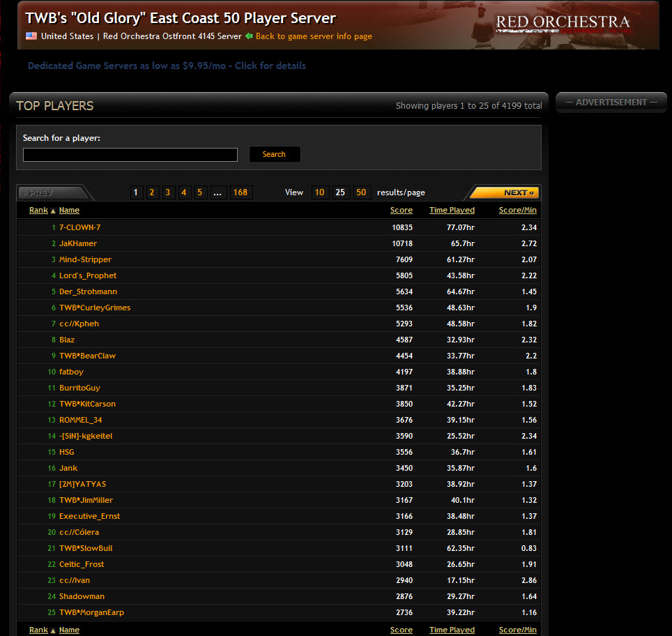672x636 pixels.
Task: Jump to last page 168
Action: (240, 192)
